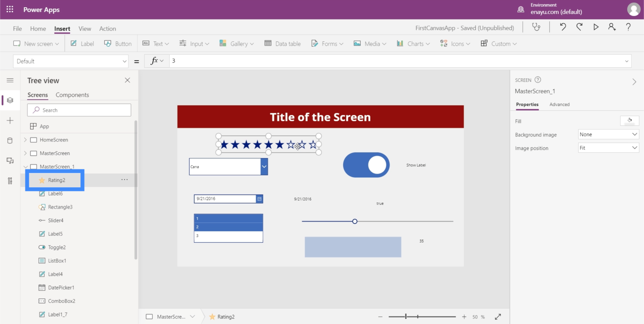Zoom out with the minus icon

(380, 317)
